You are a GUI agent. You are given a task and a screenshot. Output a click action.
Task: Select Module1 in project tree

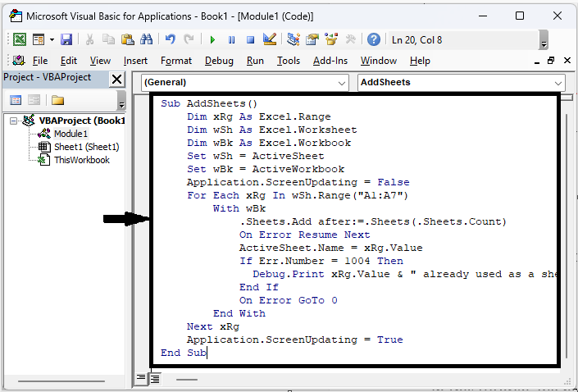pyautogui.click(x=71, y=134)
